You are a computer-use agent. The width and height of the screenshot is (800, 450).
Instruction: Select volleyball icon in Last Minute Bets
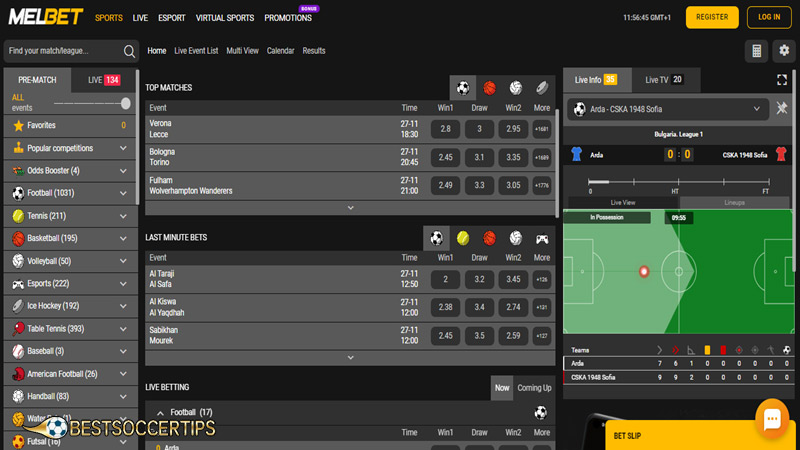[x=516, y=238]
